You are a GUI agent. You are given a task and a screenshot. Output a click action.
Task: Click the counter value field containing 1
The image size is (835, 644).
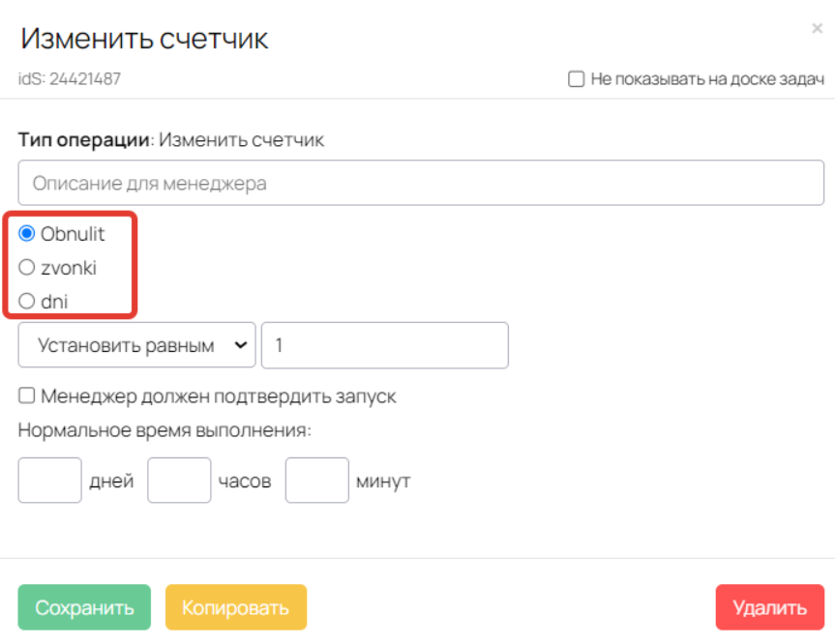coord(384,345)
